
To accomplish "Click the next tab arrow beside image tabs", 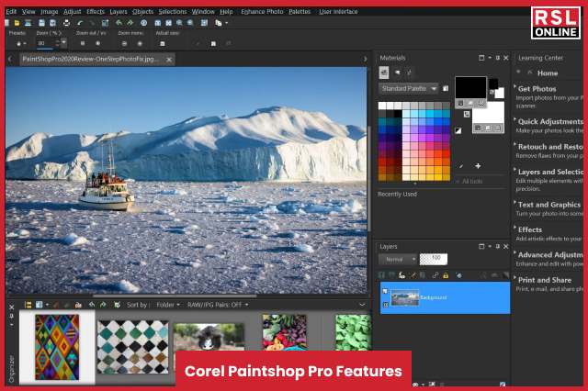I will pyautogui.click(x=365, y=59).
